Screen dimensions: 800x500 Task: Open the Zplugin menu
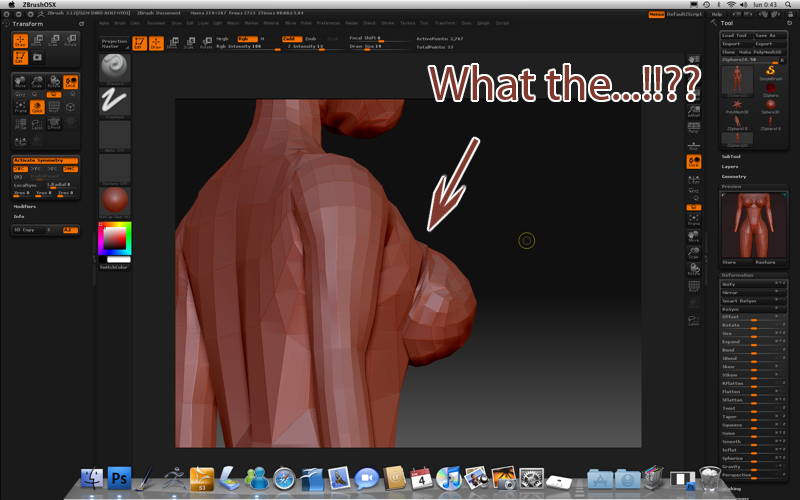(x=483, y=23)
